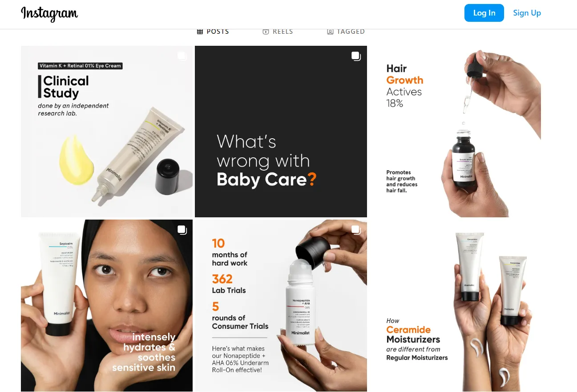The height and width of the screenshot is (392, 577).
Task: Click carousel icon on Baby Care post
Action: click(x=356, y=56)
